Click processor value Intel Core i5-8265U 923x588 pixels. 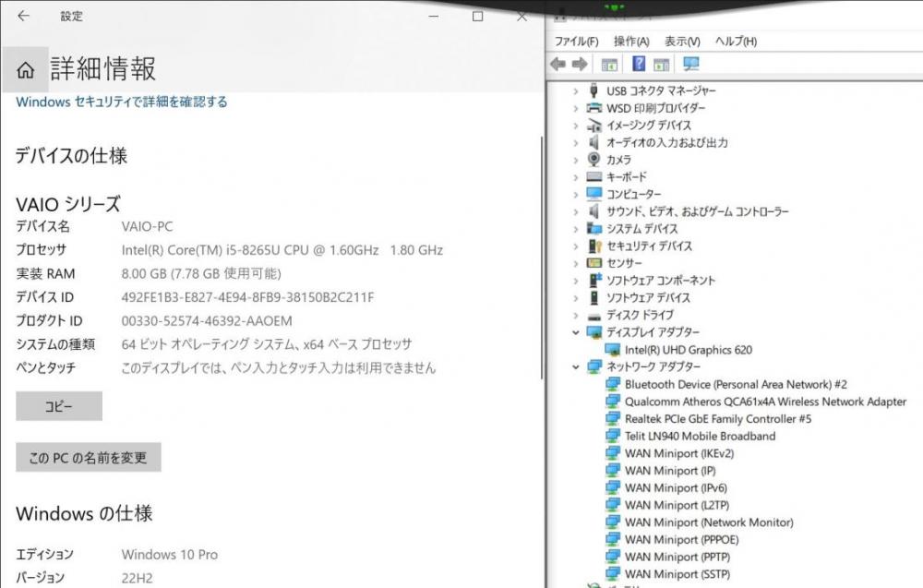pyautogui.click(x=282, y=250)
